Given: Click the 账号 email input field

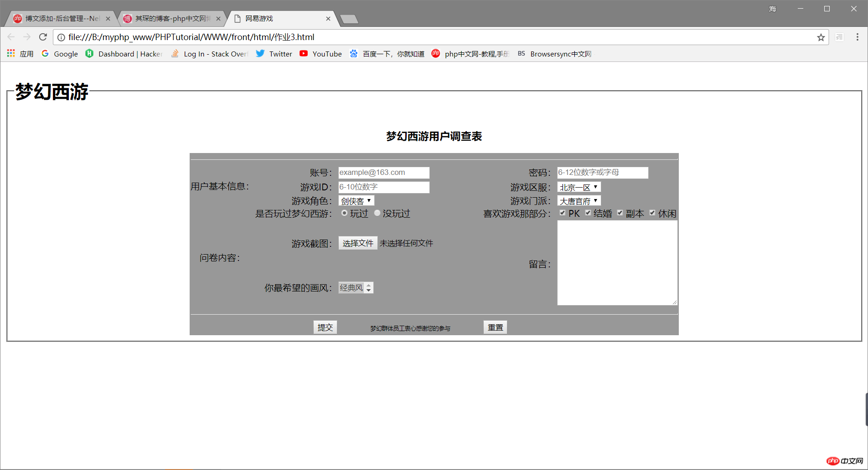Looking at the screenshot, I should click(384, 173).
